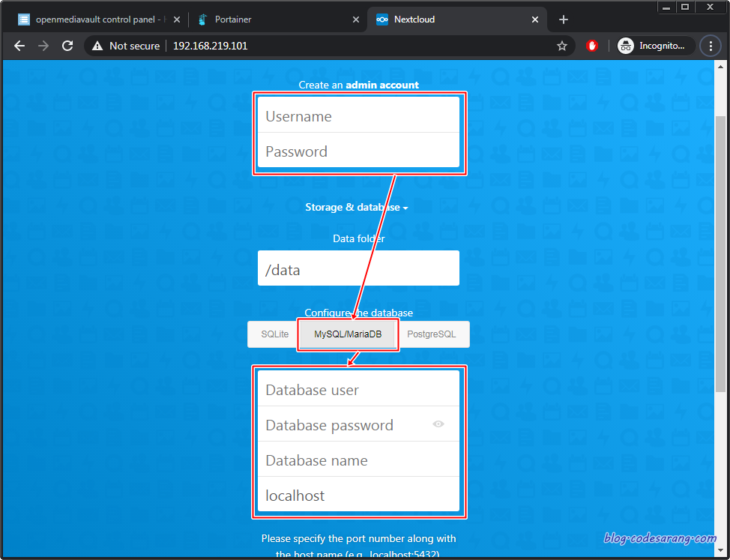Choose PostgreSQL as the database
The width and height of the screenshot is (730, 560).
pyautogui.click(x=432, y=334)
